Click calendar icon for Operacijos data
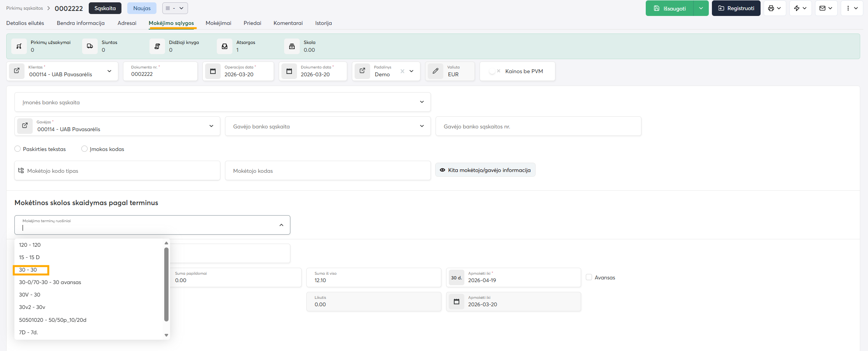The width and height of the screenshot is (868, 351). point(213,71)
